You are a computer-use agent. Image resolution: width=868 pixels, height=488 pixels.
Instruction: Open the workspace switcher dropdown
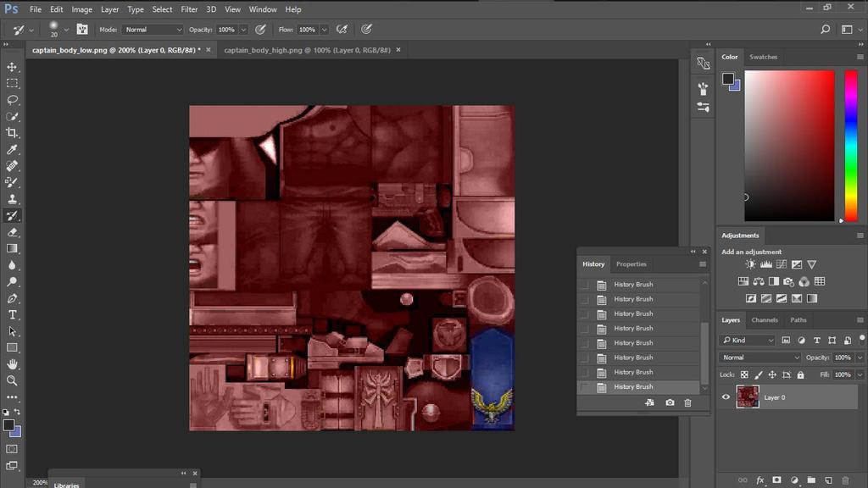click(x=850, y=30)
